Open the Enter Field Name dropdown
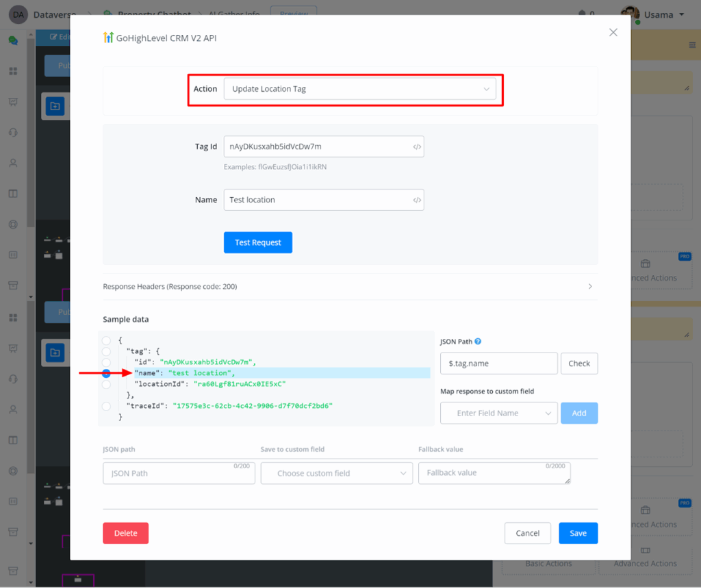 [498, 413]
